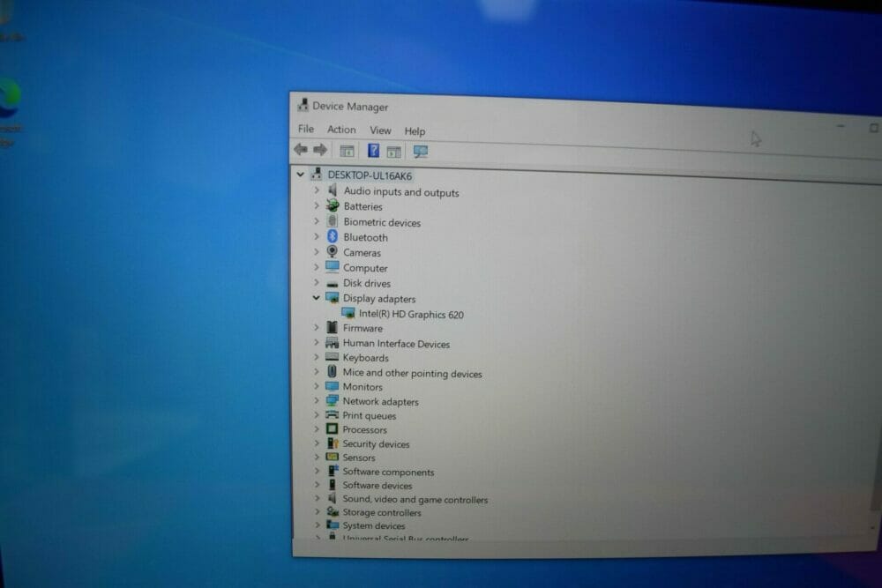
Task: Select the Disk drives row text
Action: click(x=367, y=283)
